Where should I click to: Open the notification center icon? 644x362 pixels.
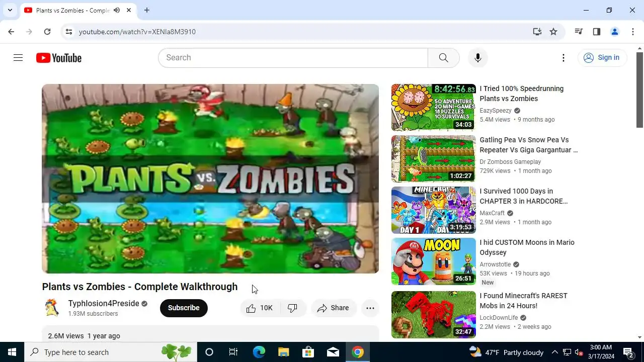[x=629, y=352]
